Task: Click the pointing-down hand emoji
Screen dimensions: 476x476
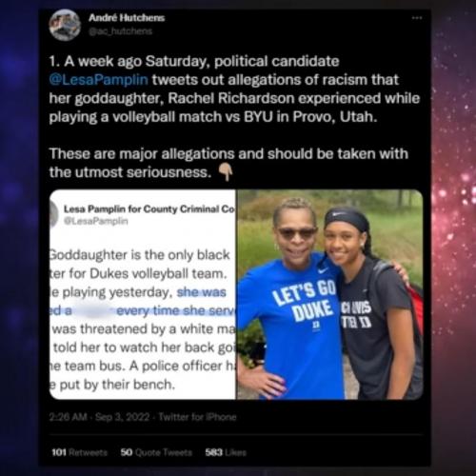Action: (x=226, y=172)
